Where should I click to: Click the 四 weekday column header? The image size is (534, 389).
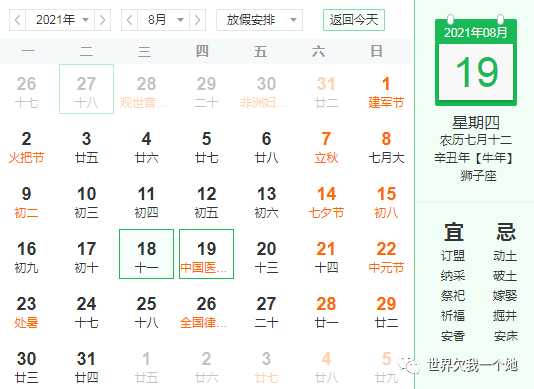[x=202, y=51]
